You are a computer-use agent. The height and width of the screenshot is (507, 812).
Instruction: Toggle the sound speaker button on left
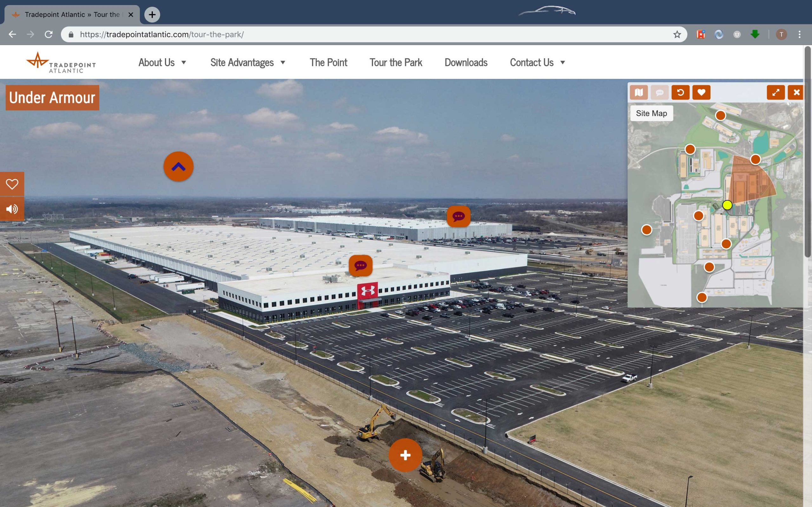(12, 209)
